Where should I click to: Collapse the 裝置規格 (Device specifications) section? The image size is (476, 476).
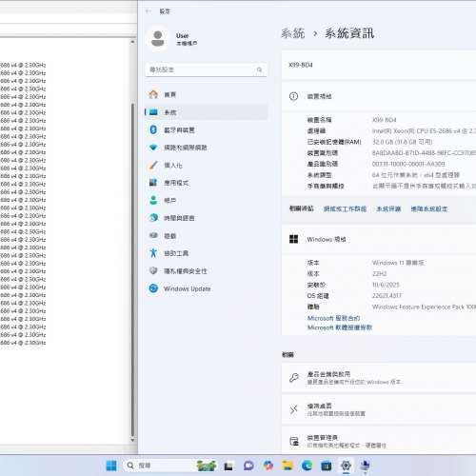pyautogui.click(x=379, y=96)
